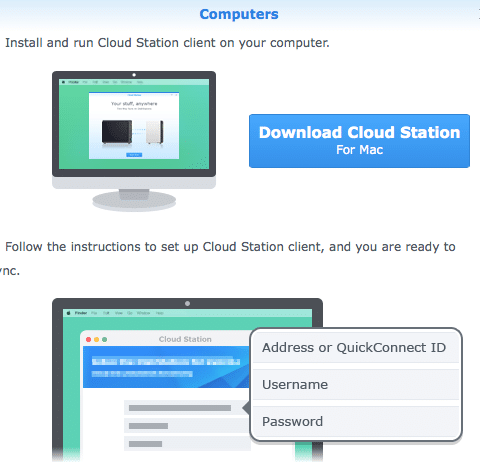
Task: Select the iMac Cloud Station illustration
Action: coord(134,141)
